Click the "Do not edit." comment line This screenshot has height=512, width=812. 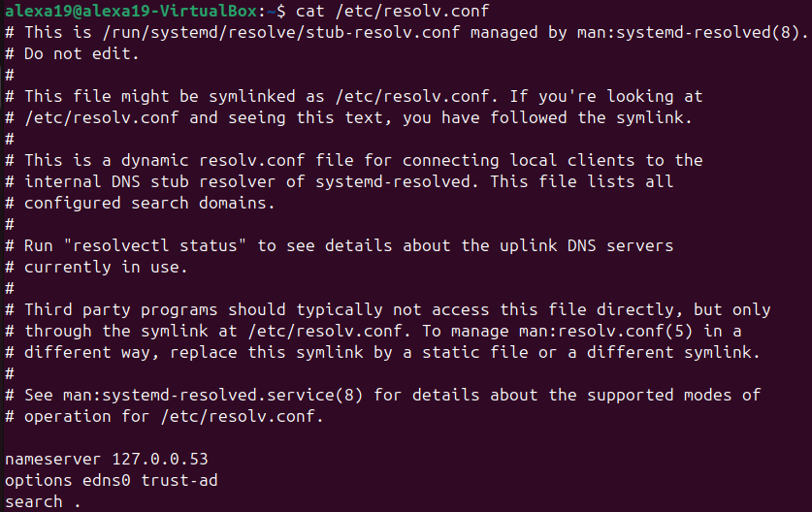coord(81,53)
